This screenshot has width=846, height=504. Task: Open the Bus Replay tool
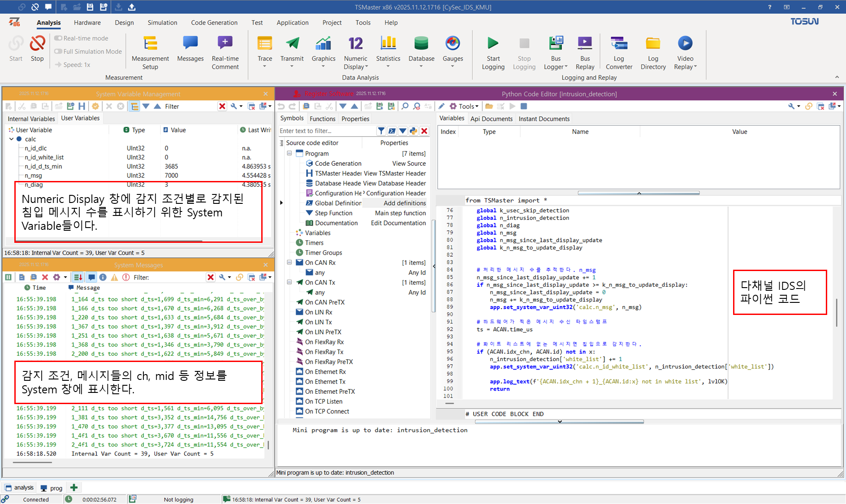(585, 53)
